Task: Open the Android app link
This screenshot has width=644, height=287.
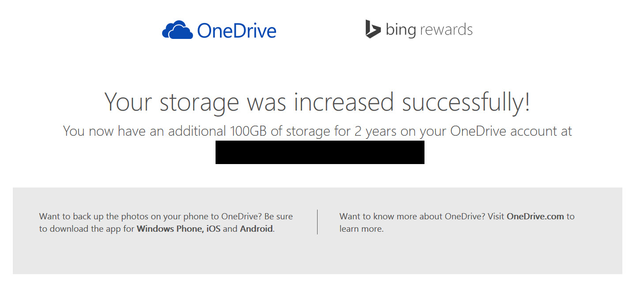Action: (x=256, y=229)
